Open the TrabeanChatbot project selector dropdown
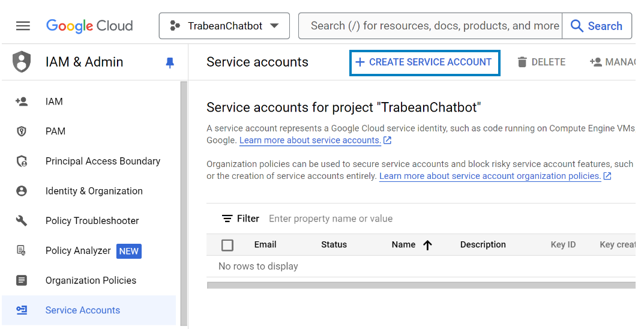 (224, 26)
